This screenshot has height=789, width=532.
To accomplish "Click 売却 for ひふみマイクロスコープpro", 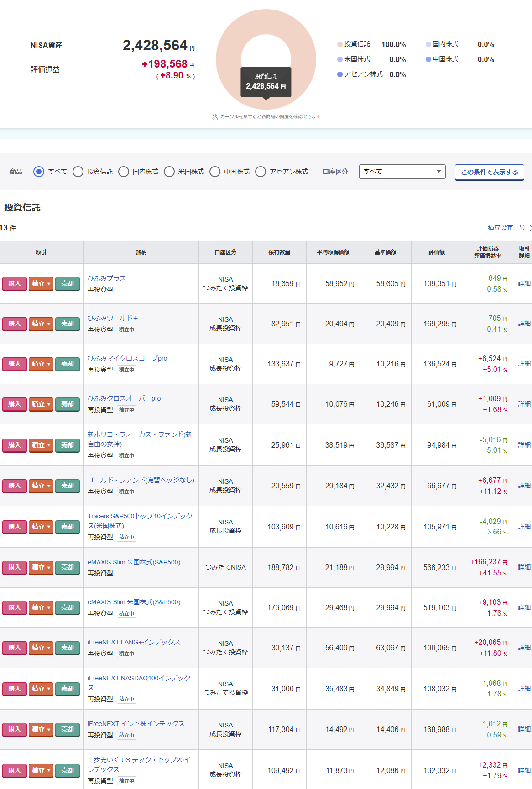I will pos(68,364).
